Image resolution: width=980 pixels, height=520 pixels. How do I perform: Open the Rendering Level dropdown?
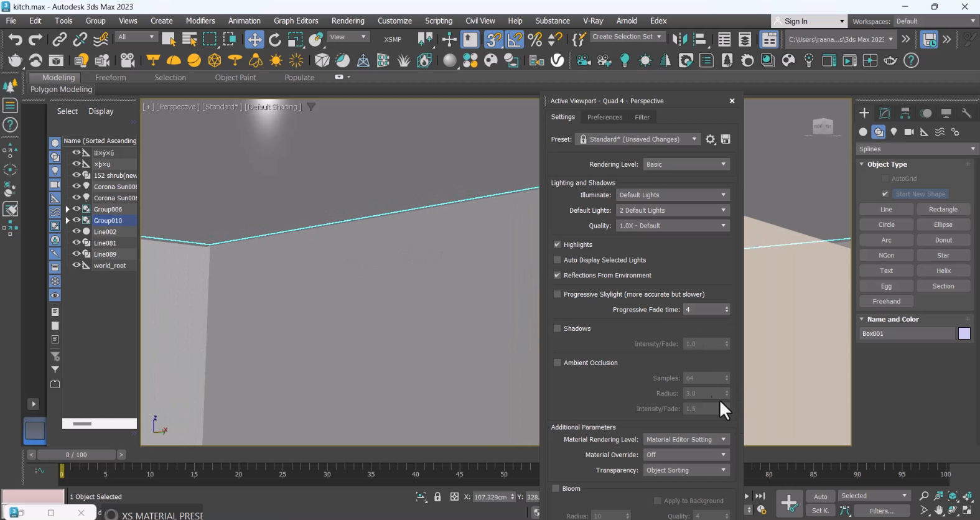click(x=686, y=164)
